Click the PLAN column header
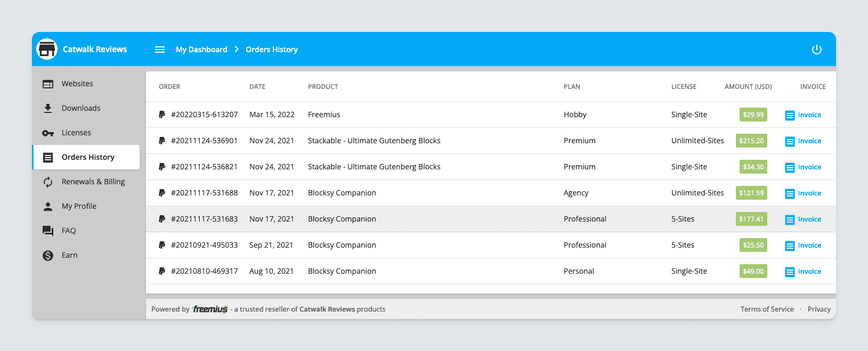868x351 pixels. (x=572, y=86)
